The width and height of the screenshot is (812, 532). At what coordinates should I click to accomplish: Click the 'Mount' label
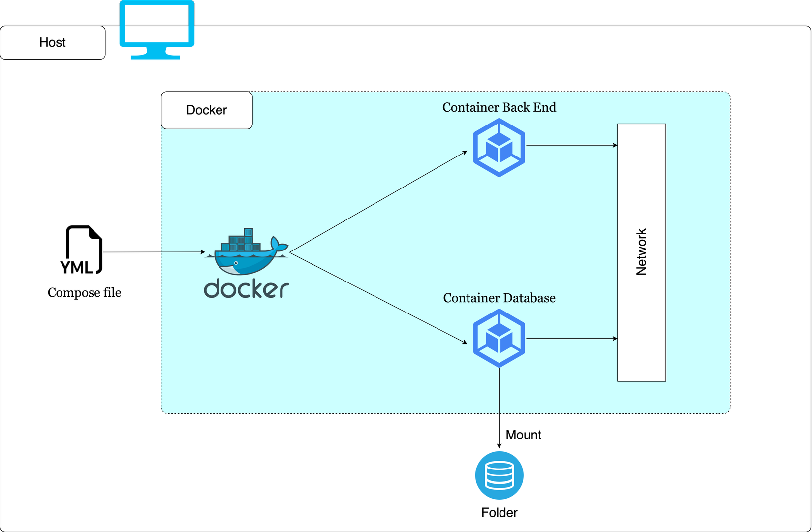tap(523, 435)
